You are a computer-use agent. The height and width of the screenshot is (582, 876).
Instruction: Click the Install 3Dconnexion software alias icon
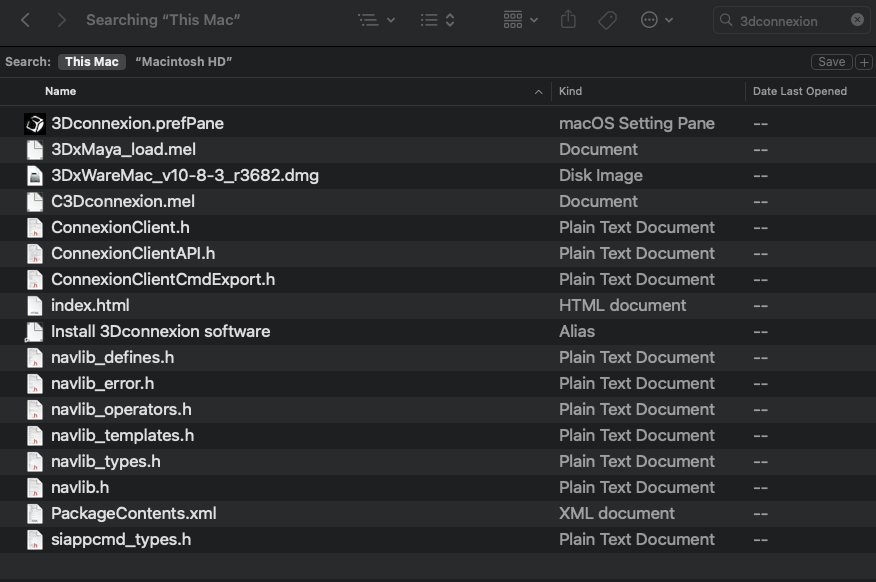[35, 332]
